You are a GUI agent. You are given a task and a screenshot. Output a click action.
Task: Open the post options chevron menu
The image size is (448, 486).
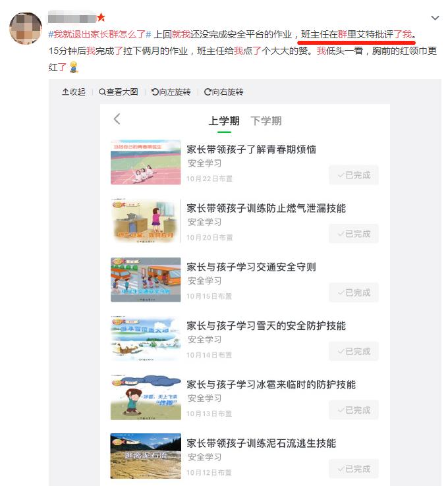tap(435, 18)
